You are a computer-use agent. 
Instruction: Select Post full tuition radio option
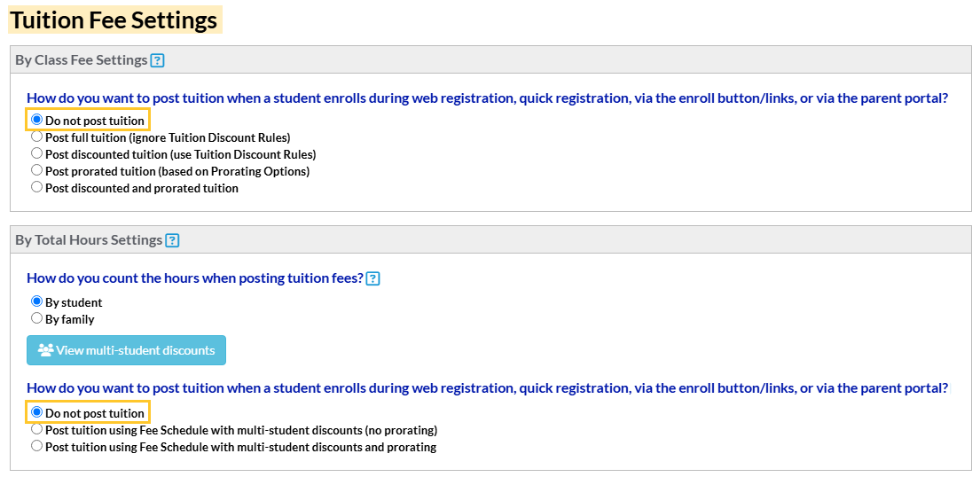(x=36, y=137)
